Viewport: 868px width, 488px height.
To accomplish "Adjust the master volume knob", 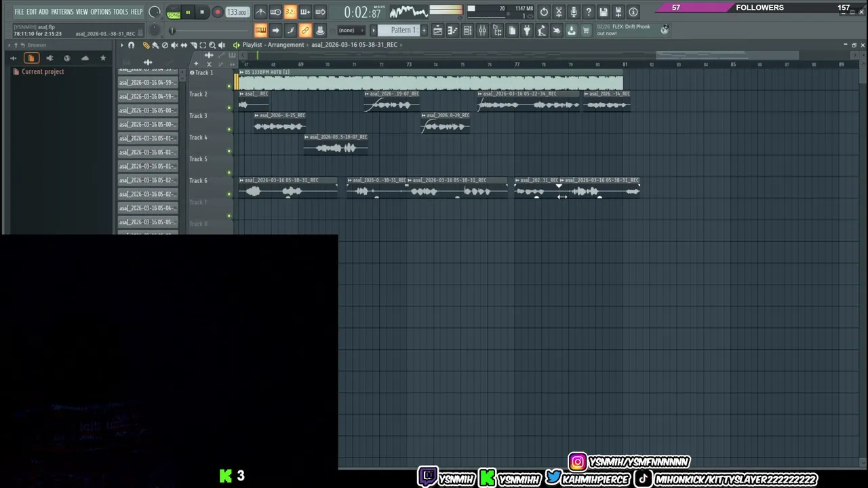I will 155,12.
